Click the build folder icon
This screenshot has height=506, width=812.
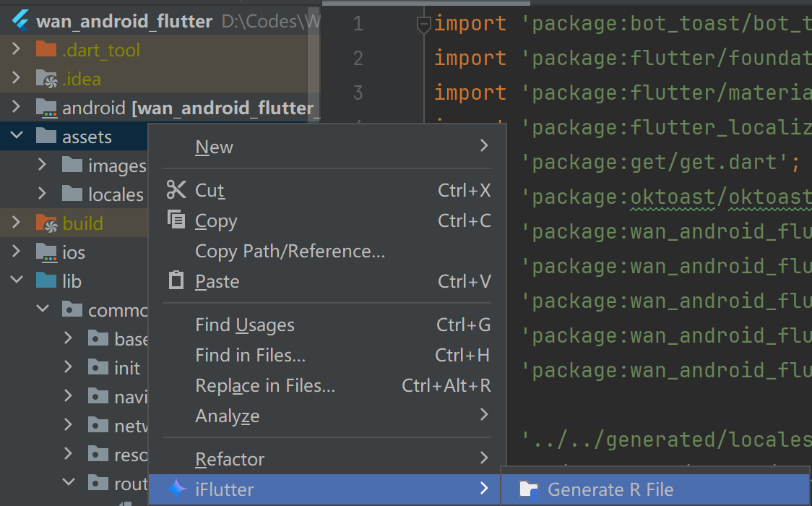pos(46,223)
